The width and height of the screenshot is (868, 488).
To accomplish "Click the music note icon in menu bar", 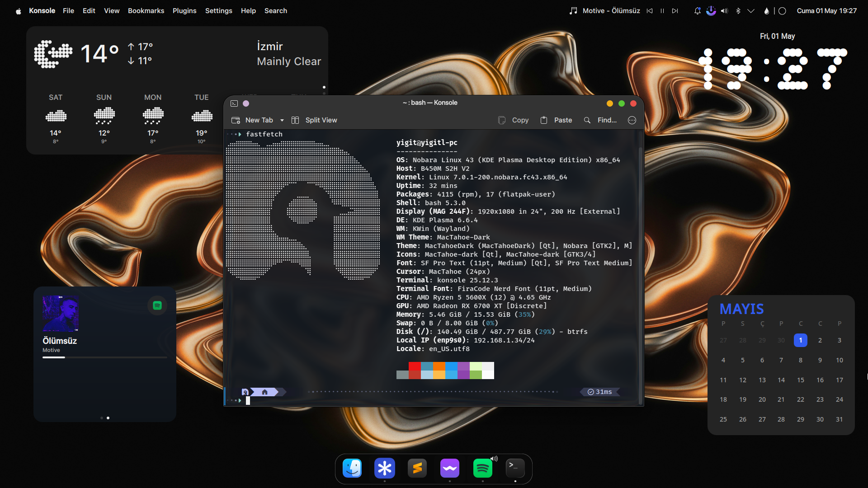I will [x=573, y=11].
